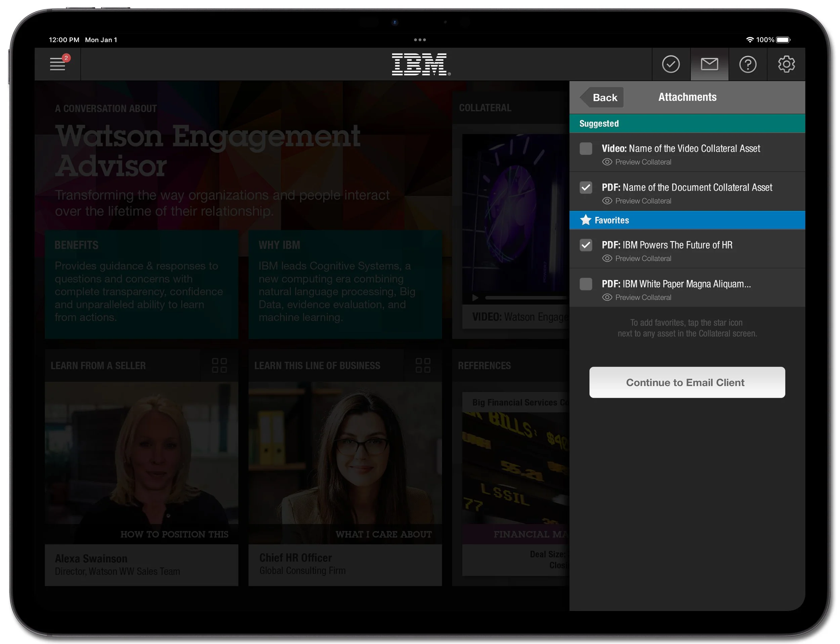
Task: Click the IBM logo in the header
Action: pos(420,65)
